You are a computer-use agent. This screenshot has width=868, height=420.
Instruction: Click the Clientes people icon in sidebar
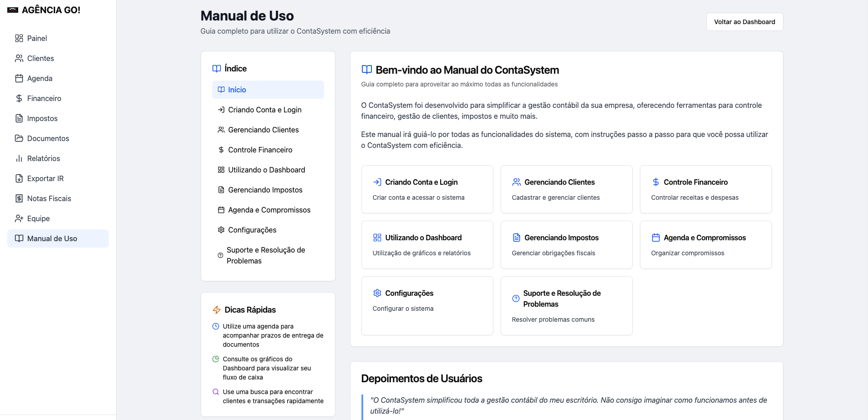(19, 58)
